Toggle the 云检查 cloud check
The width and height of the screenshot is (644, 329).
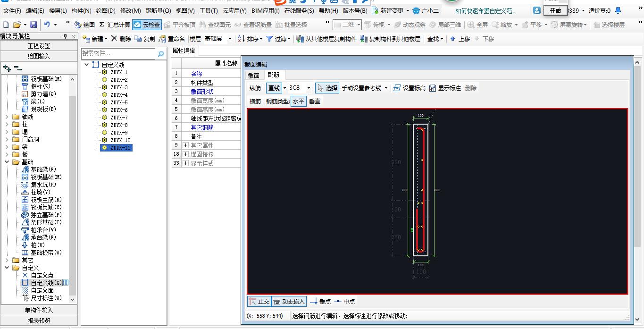click(147, 25)
